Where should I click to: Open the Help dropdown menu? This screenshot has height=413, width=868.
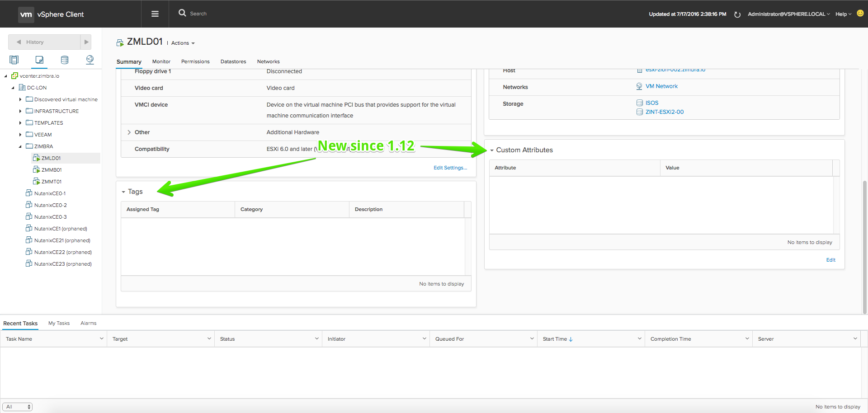pos(844,14)
